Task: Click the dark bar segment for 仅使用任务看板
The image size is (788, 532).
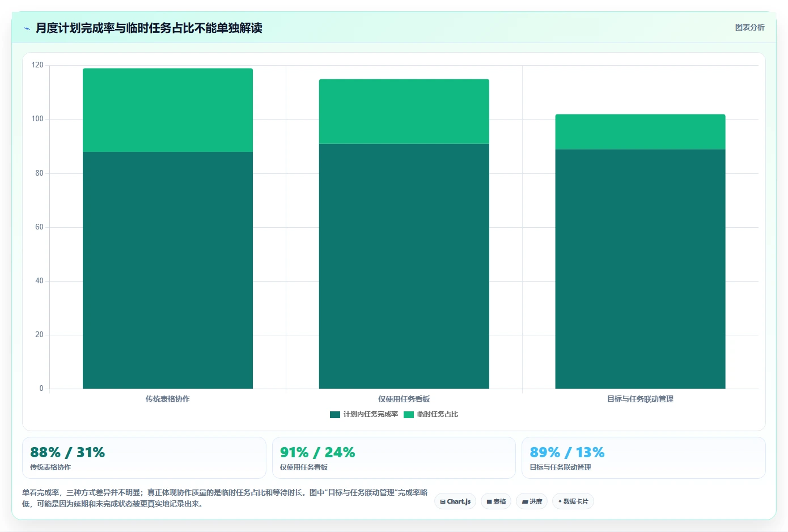Action: point(404,266)
